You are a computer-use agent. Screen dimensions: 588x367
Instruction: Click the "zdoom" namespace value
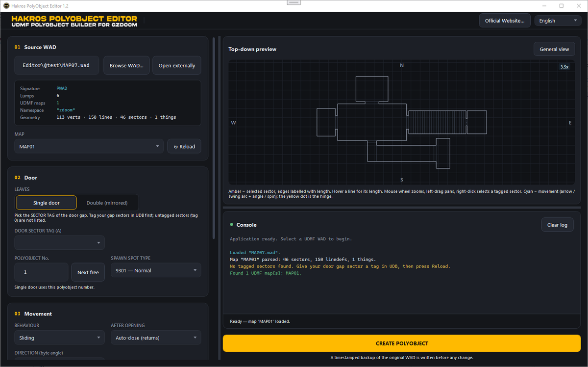tap(66, 110)
